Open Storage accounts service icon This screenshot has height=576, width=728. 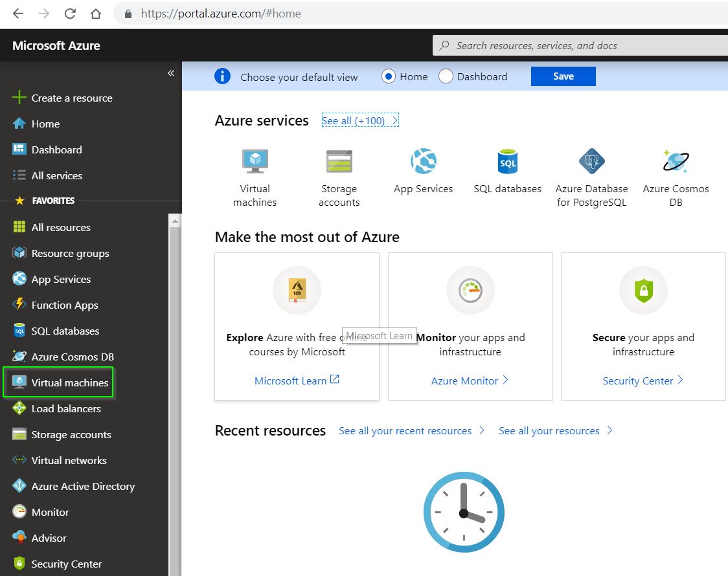coord(339,161)
